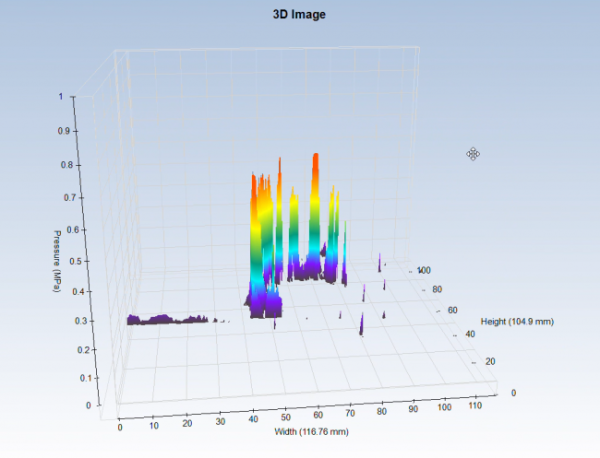This screenshot has height=458, width=600.
Task: Click the purple low-pressure strip at left
Action: 167,319
